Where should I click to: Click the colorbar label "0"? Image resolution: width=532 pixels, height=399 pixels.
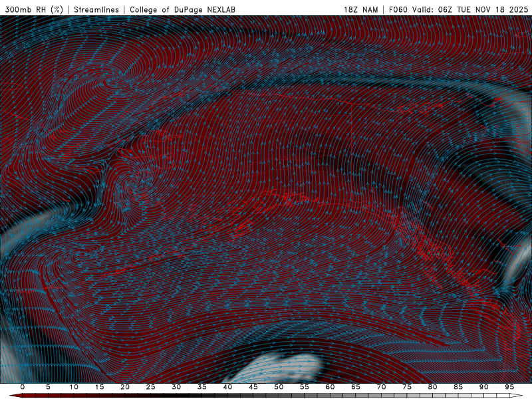[x=23, y=387]
